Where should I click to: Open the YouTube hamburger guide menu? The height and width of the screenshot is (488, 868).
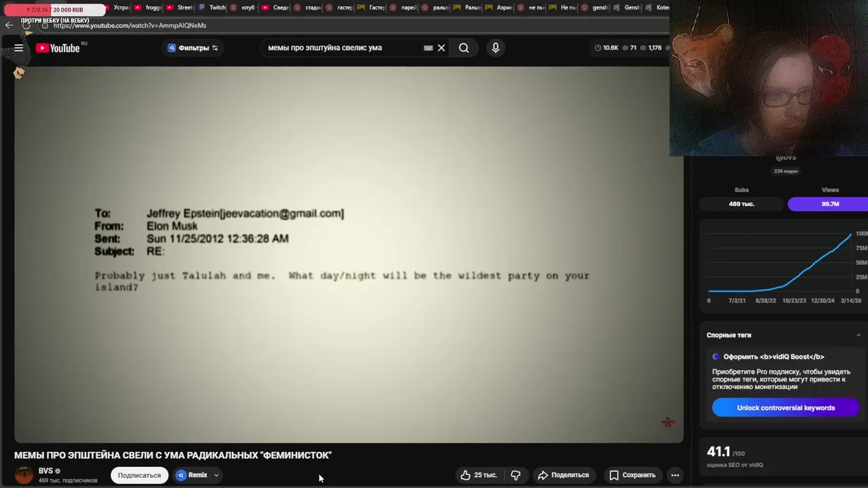[x=19, y=47]
